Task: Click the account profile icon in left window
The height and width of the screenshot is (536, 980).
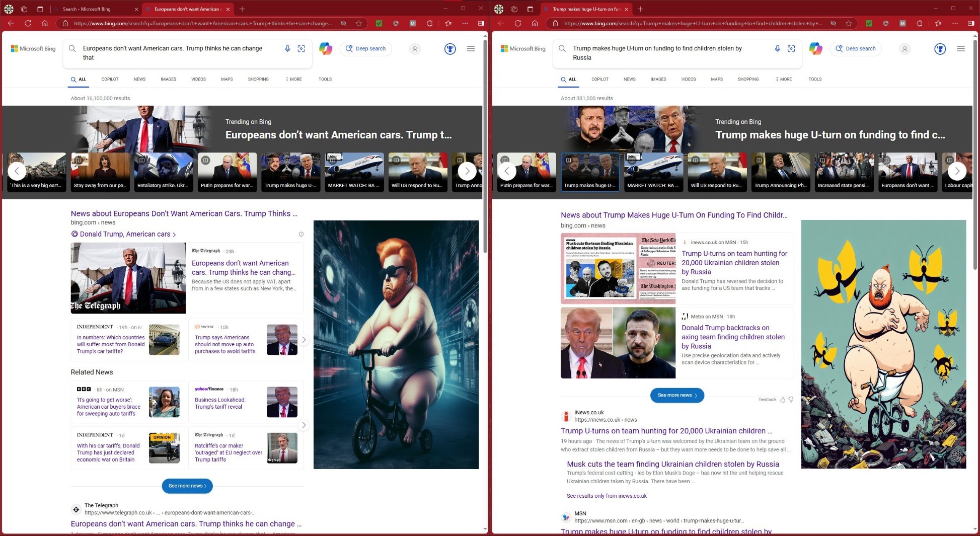Action: 415,49
